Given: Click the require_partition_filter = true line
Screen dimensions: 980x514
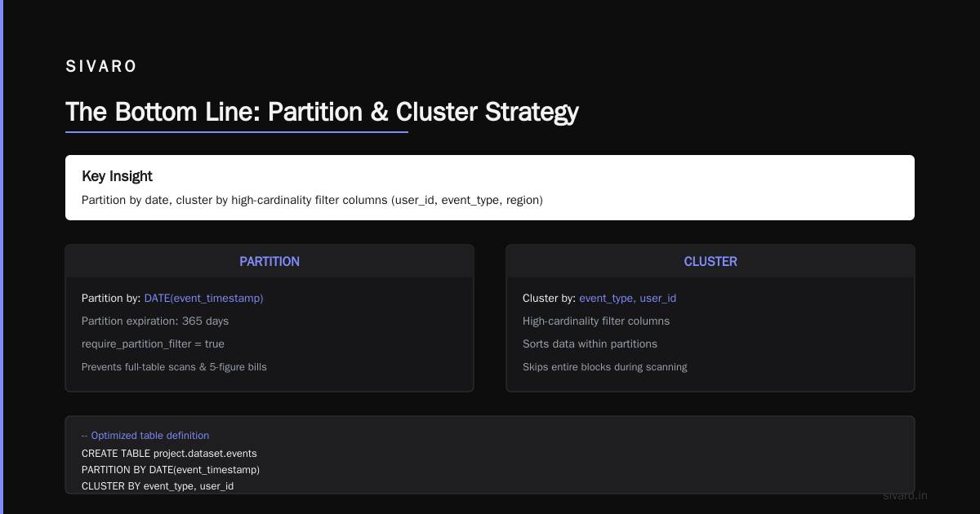Looking at the screenshot, I should (x=153, y=344).
